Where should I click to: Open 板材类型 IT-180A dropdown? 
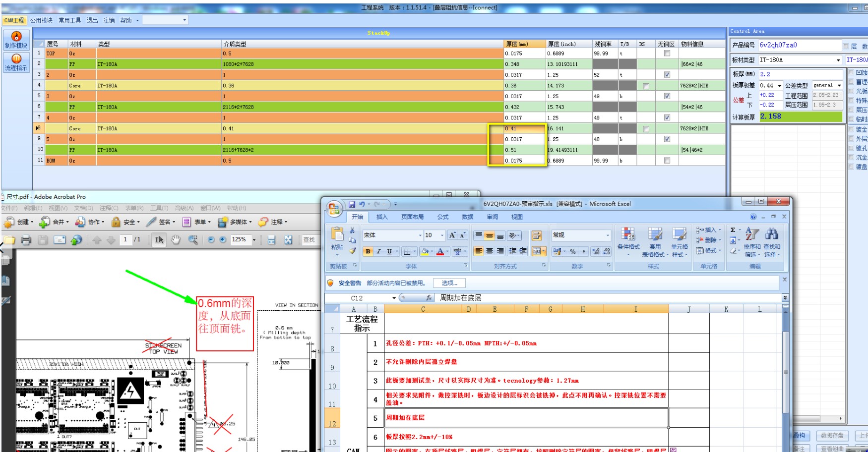838,60
